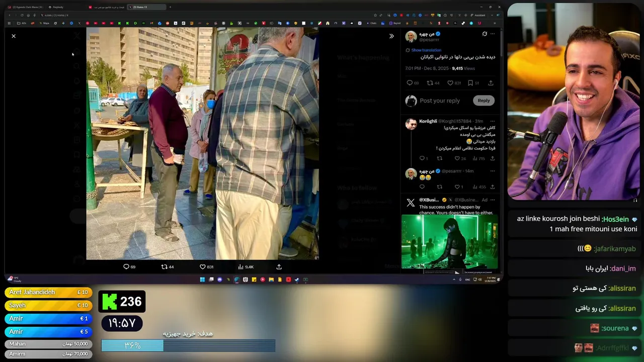Open the ADs bookmarks folder
Image resolution: width=644 pixels, height=362 pixels.
[22, 23]
